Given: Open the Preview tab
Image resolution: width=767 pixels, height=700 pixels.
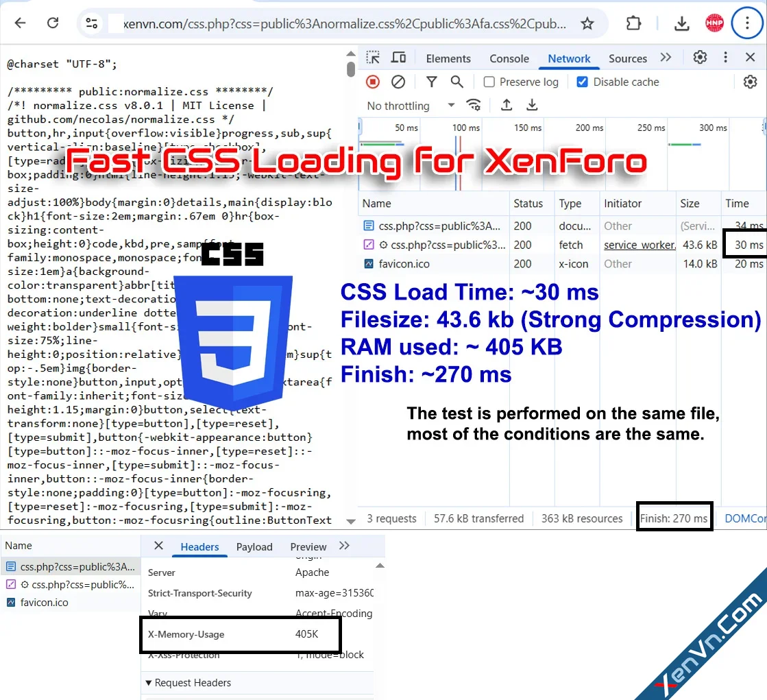Looking at the screenshot, I should coord(308,547).
